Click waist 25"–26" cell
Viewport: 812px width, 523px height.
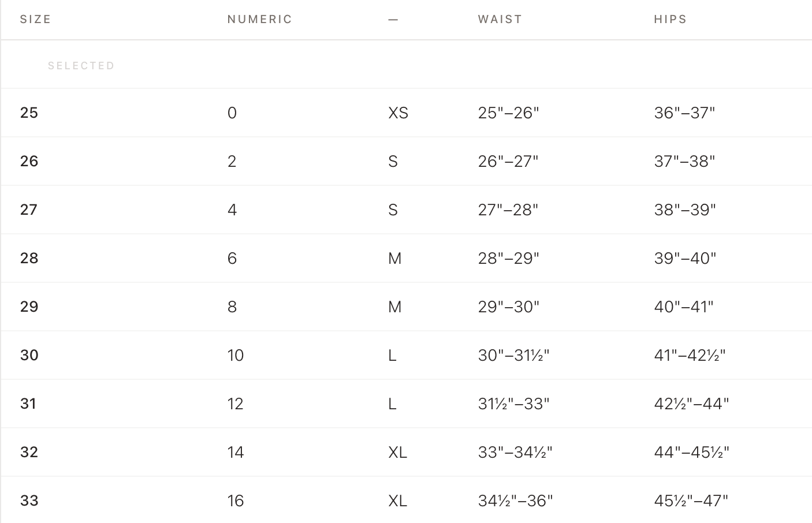tap(508, 113)
